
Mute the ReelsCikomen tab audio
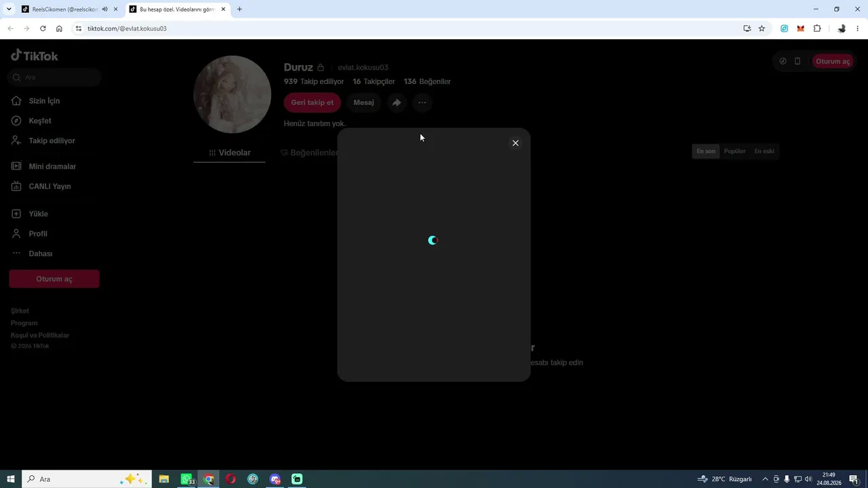[104, 9]
